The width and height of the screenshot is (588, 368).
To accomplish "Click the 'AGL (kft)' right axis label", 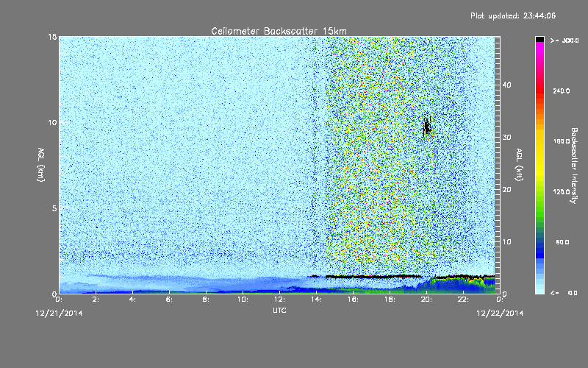I will (519, 165).
